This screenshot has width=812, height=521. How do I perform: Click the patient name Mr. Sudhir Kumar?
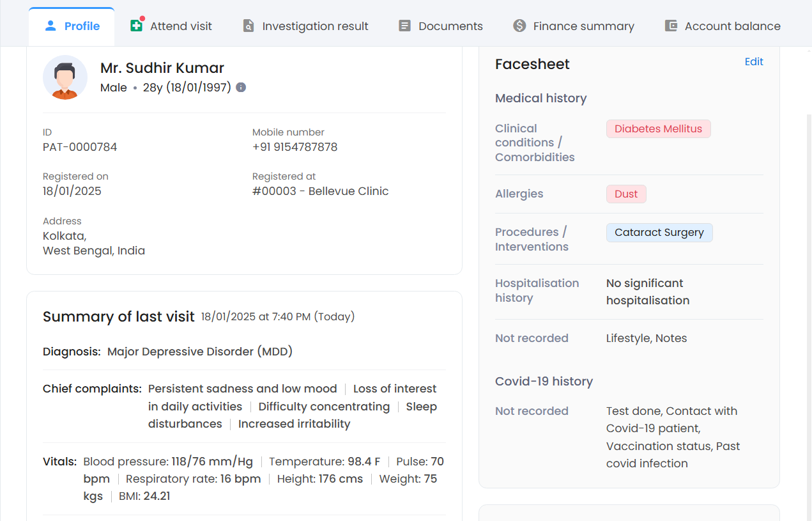click(162, 68)
